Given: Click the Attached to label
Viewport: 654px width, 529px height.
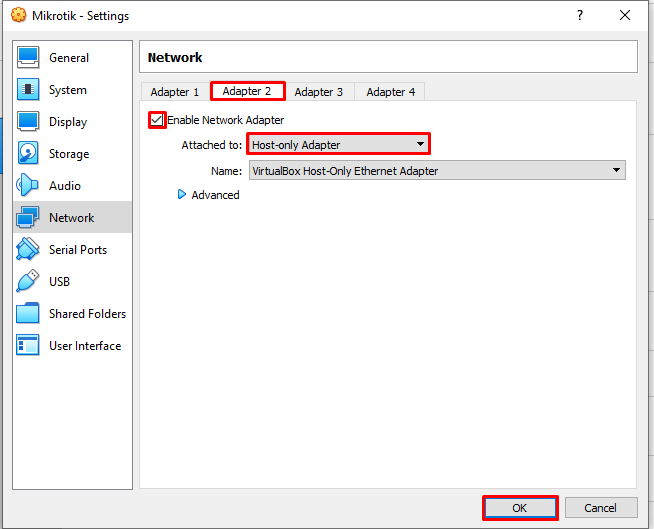Looking at the screenshot, I should [x=211, y=145].
